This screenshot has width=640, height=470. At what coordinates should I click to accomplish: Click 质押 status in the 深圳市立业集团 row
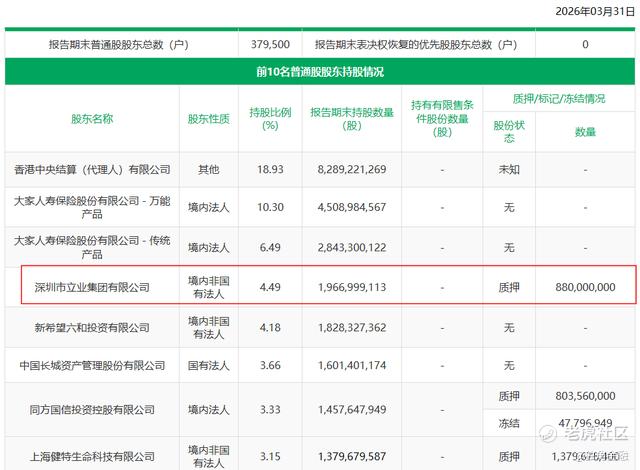(x=509, y=287)
